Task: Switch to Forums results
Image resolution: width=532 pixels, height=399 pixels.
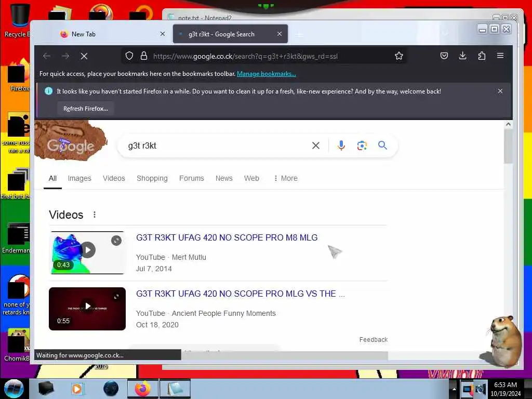Action: click(x=192, y=179)
